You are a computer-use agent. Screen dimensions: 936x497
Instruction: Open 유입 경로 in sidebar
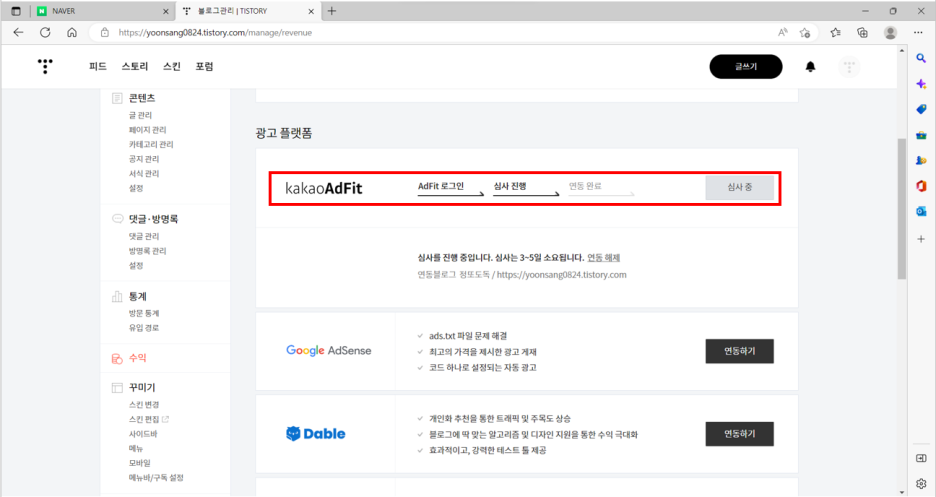point(144,328)
